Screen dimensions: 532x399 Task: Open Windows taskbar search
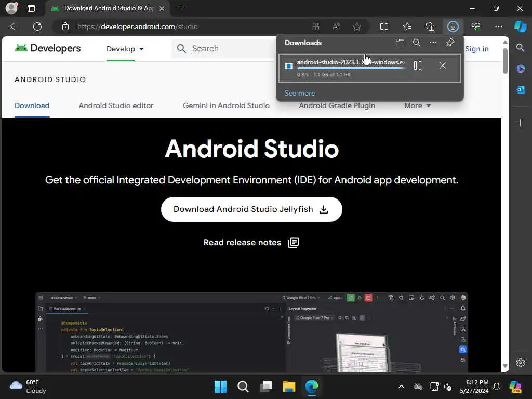point(243,387)
